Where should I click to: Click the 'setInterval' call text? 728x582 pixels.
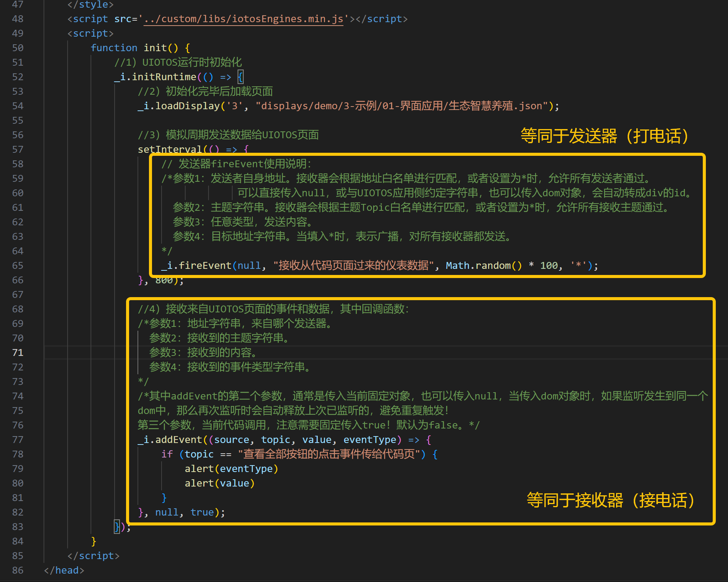[170, 149]
